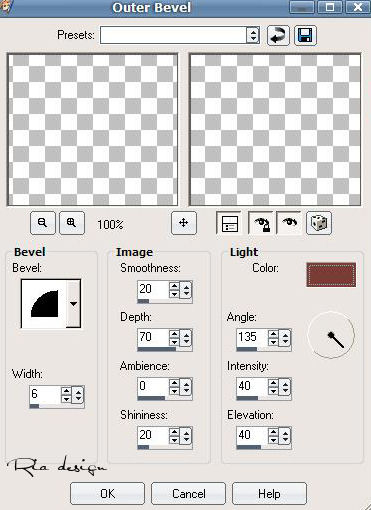The image size is (371, 510).
Task: Decrease the Width value with down arrow
Action: [66, 398]
